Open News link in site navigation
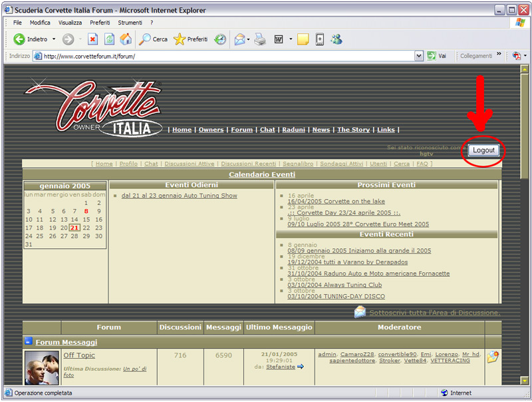Image resolution: width=532 pixels, height=402 pixels. [321, 130]
